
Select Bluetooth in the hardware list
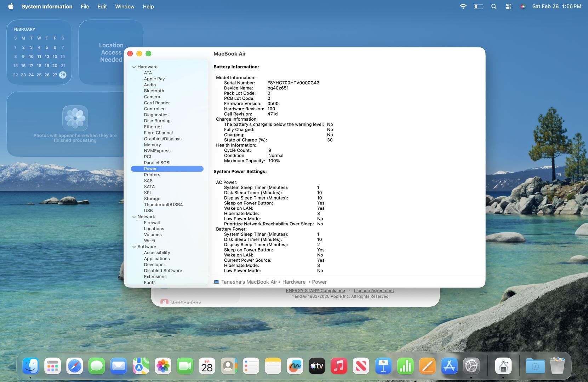point(154,91)
